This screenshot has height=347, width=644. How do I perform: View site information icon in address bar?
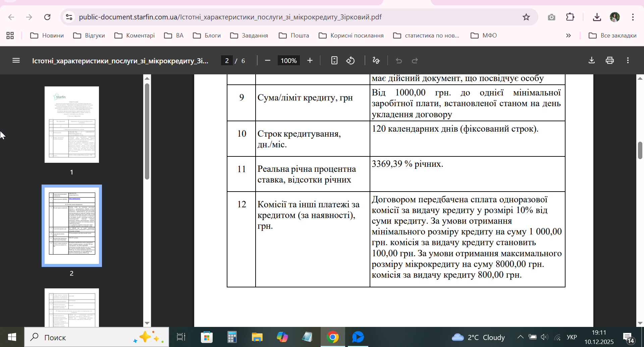point(69,17)
